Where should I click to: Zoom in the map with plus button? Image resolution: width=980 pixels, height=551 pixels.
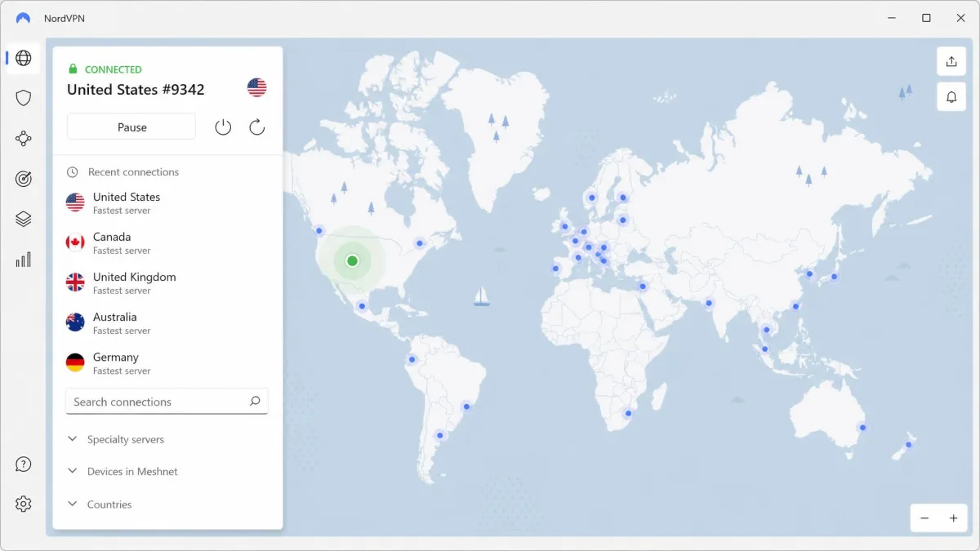click(953, 518)
